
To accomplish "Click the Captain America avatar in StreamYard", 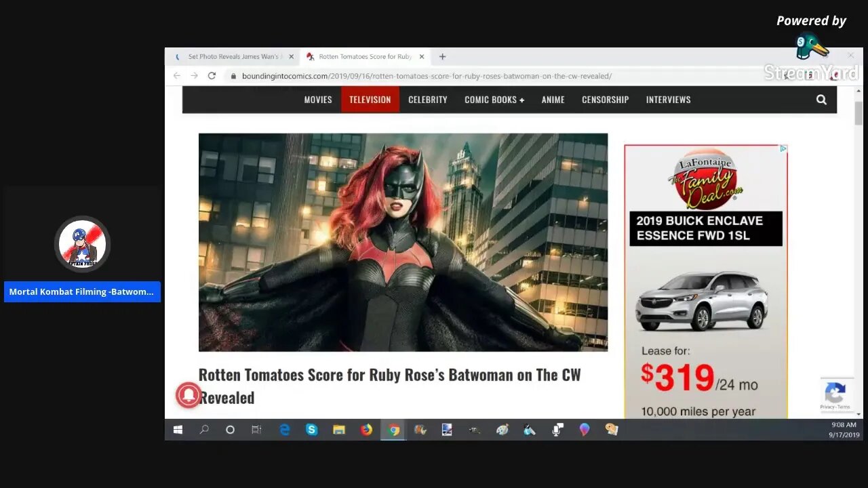I will coord(82,243).
